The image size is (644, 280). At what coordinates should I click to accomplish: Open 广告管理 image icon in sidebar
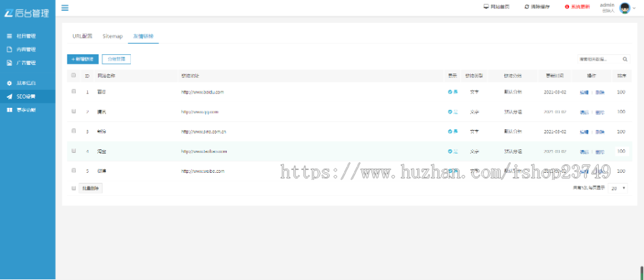tap(9, 63)
